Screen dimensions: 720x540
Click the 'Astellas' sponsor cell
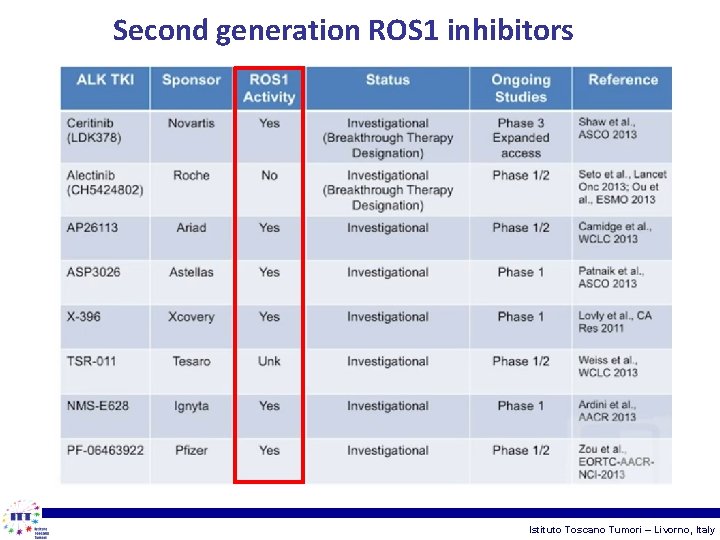point(191,282)
